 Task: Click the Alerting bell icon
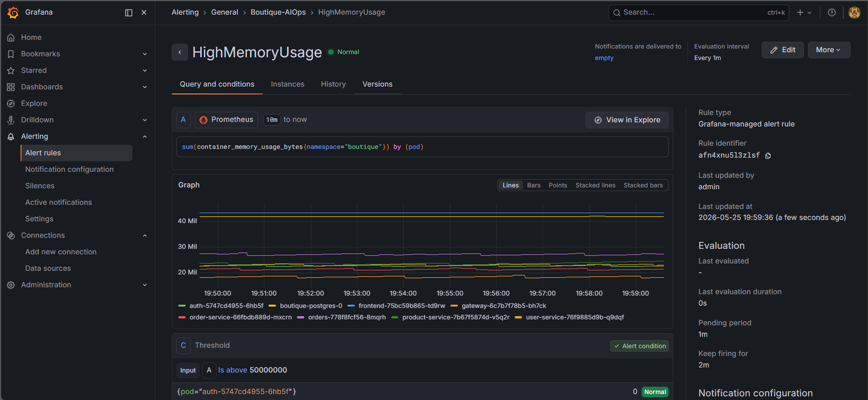pyautogui.click(x=11, y=137)
